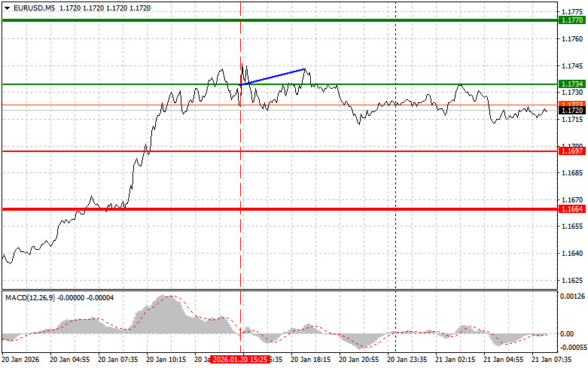Click the 20 Jan 2026 time axis label

click(x=20, y=360)
